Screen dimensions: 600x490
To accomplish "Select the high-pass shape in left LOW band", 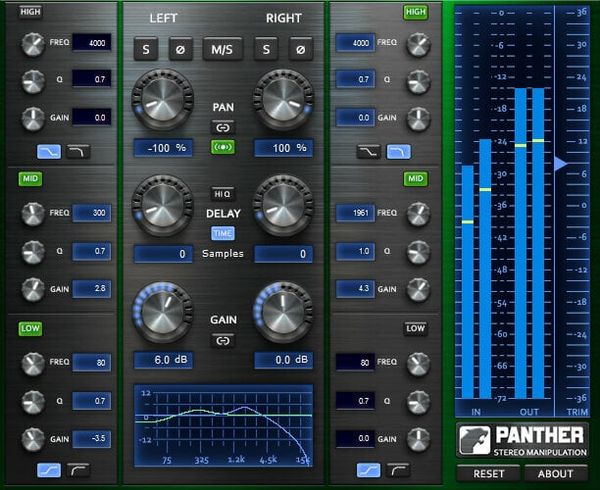I will click(x=80, y=469).
